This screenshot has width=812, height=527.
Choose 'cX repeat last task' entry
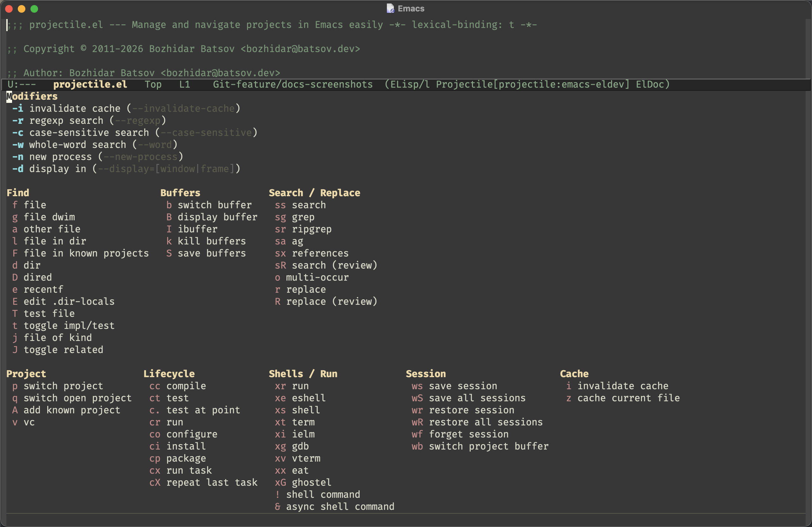tap(203, 483)
